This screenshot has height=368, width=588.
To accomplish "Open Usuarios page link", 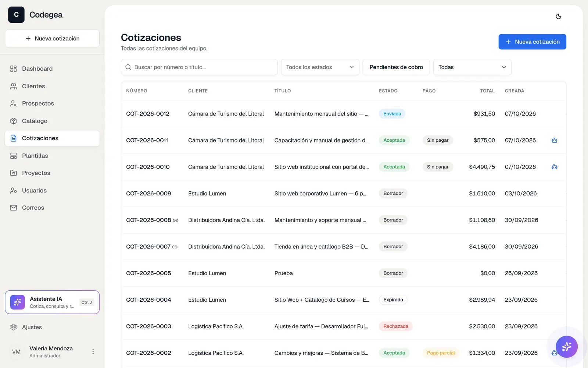I will click(x=52, y=191).
